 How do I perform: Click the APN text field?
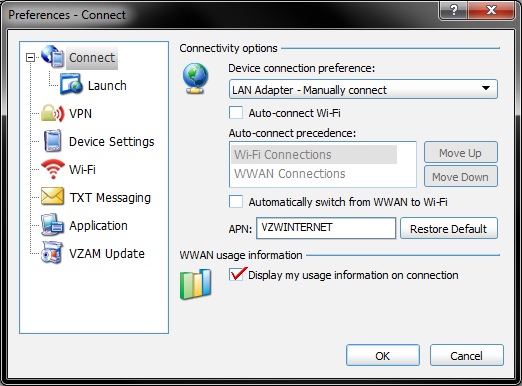click(x=326, y=228)
